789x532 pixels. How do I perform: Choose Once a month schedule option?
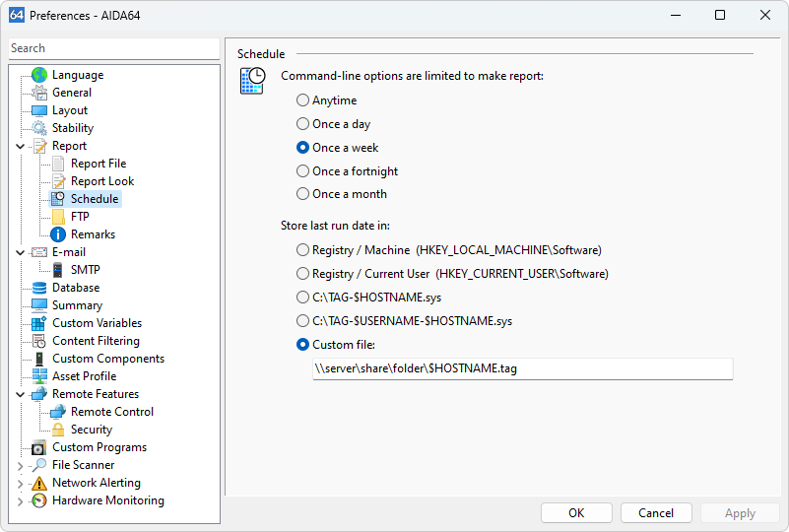coord(303,194)
